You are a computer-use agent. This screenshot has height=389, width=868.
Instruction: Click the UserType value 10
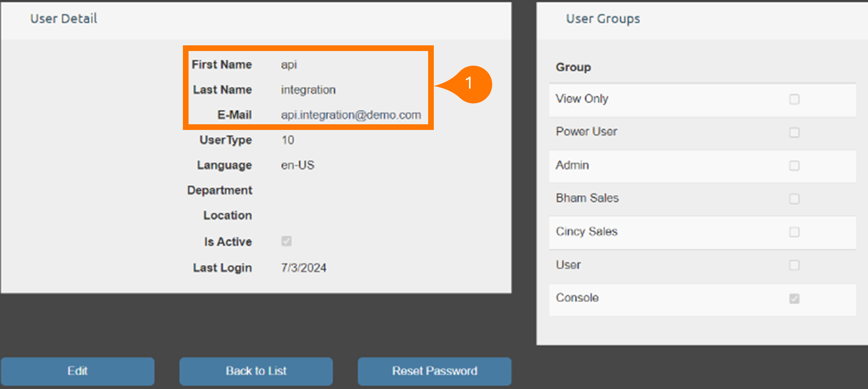pyautogui.click(x=288, y=140)
